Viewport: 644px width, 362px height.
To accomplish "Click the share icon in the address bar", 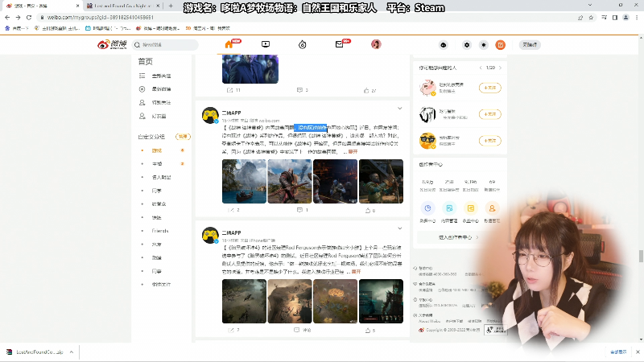I will pyautogui.click(x=580, y=17).
